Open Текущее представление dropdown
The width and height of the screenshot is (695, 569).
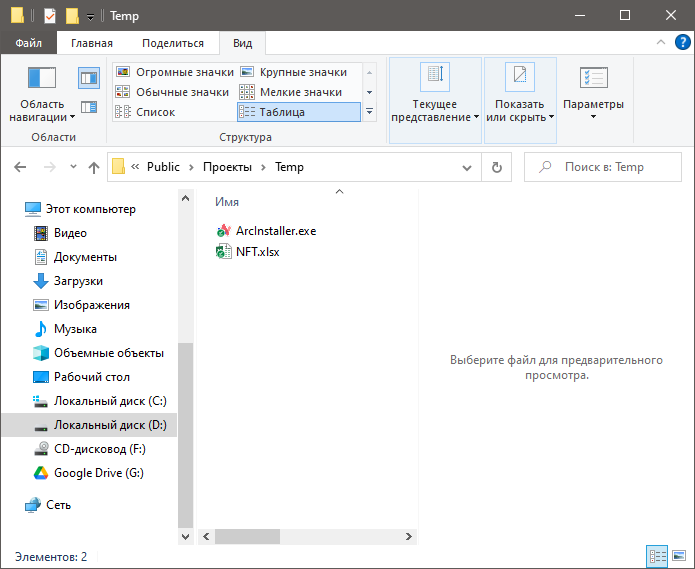pyautogui.click(x=435, y=101)
